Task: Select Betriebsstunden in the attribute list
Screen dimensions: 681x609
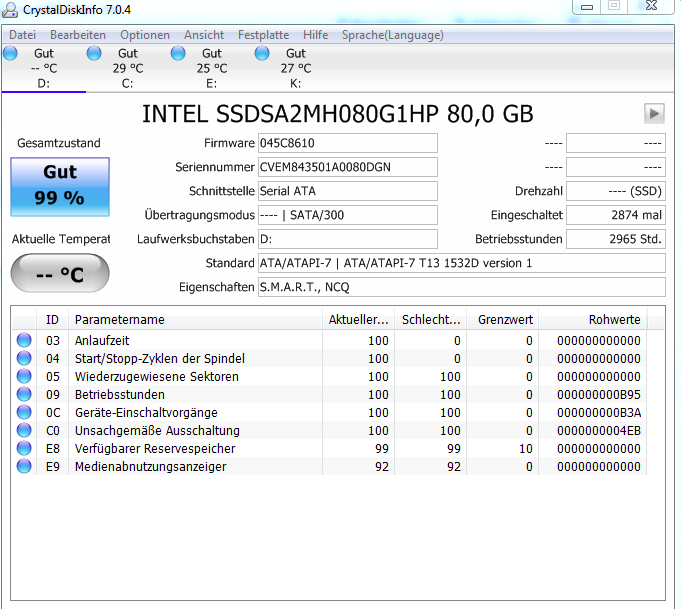Action: pos(330,394)
